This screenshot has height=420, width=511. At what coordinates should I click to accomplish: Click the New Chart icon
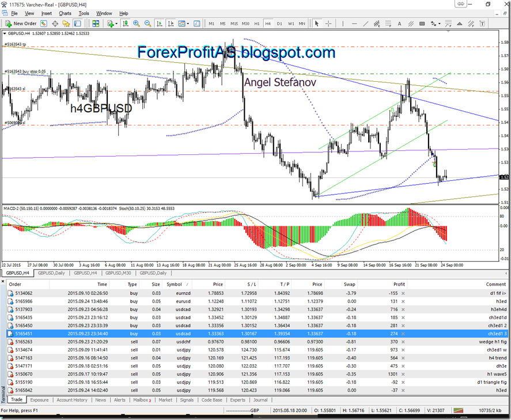(x=111, y=24)
